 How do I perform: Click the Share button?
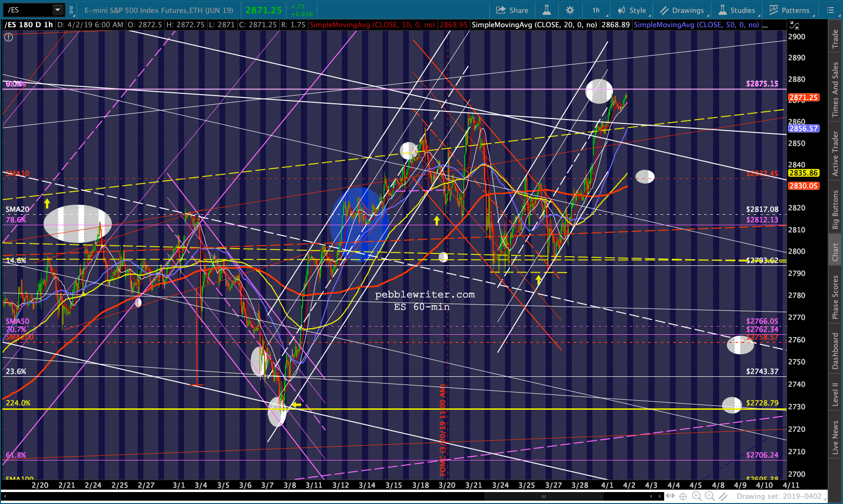(512, 10)
